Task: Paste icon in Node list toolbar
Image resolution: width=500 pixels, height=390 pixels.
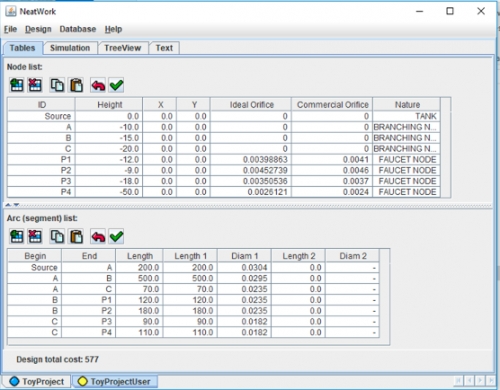Action: pyautogui.click(x=76, y=85)
